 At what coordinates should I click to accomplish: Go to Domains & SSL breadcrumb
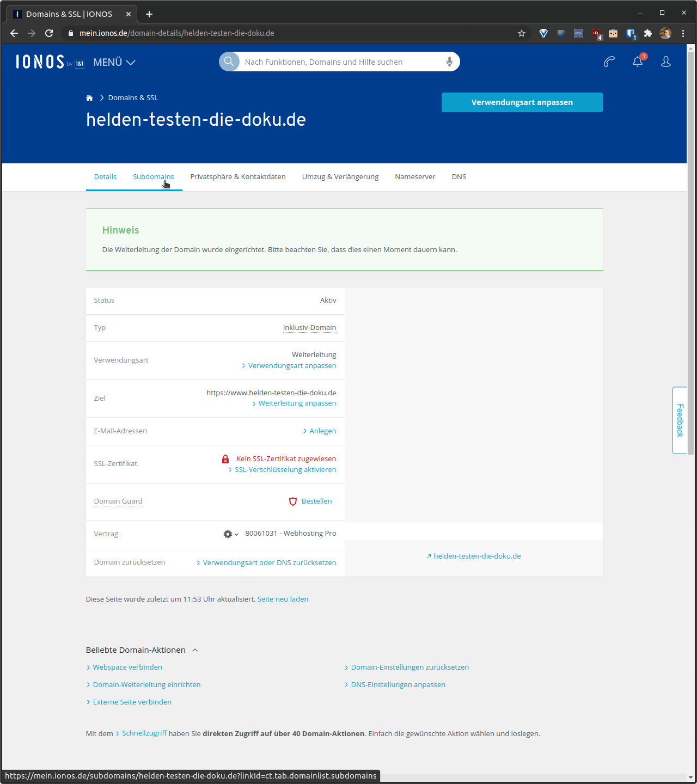[x=133, y=98]
